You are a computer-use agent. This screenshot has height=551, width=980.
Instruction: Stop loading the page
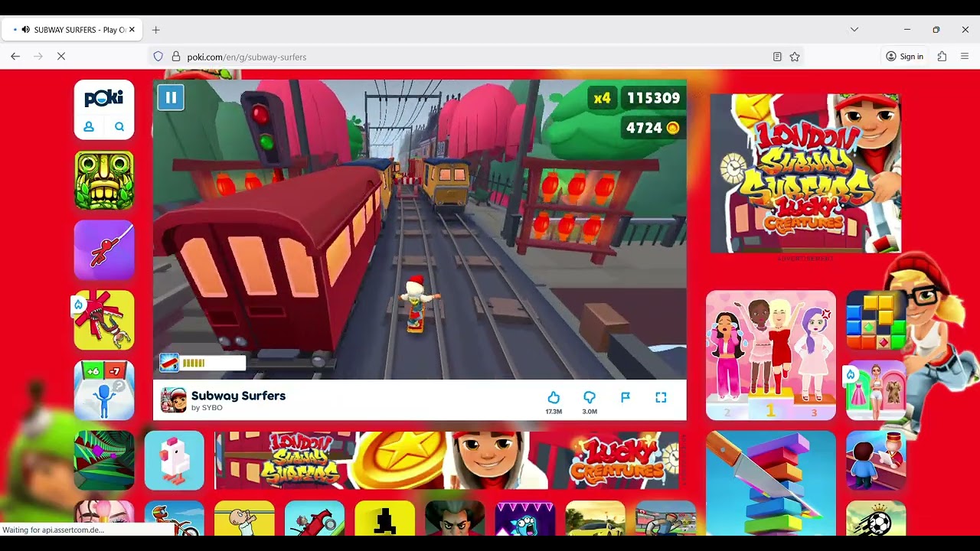tap(61, 57)
